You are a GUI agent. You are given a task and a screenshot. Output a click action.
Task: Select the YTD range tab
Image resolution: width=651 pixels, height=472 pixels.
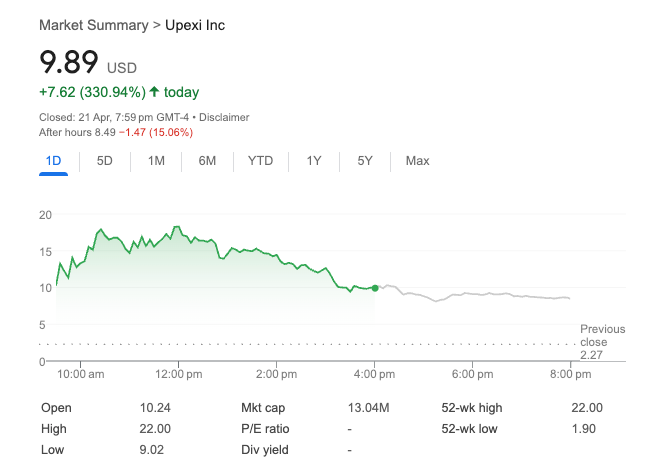tap(260, 161)
